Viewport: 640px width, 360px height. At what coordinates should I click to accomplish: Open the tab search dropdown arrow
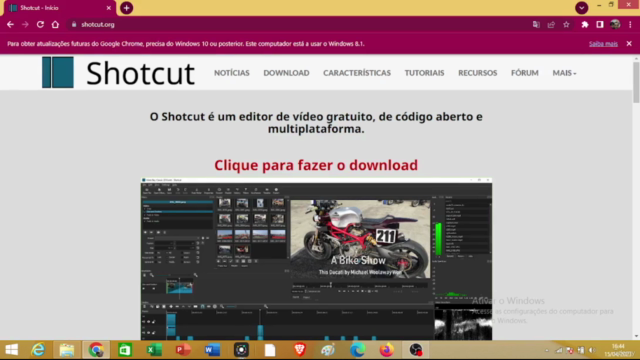(x=582, y=8)
